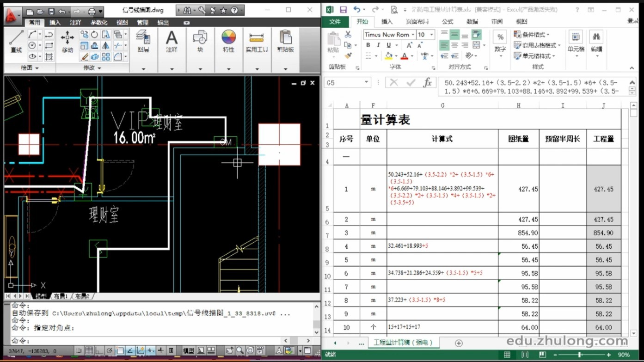Click the Rotate tool in AutoCAD modify panel
Viewport: 644px width, 362px height.
95,34
